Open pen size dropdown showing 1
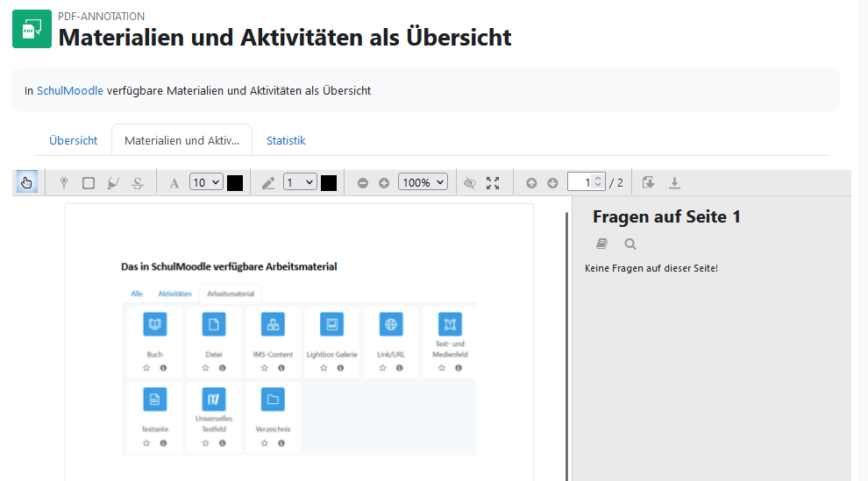This screenshot has height=481, width=868. pos(300,182)
